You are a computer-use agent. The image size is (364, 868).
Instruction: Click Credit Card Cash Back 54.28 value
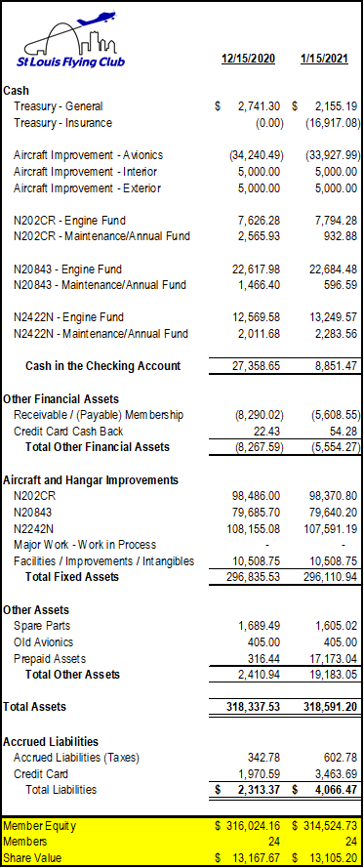click(343, 432)
